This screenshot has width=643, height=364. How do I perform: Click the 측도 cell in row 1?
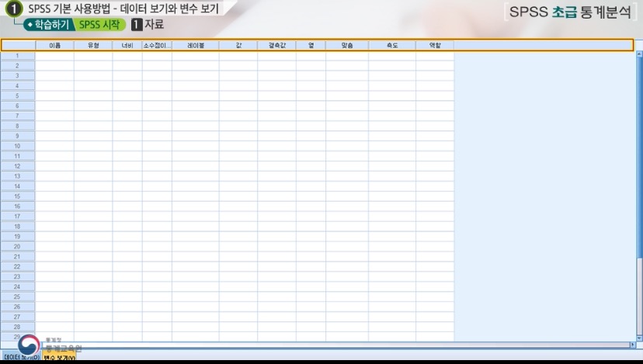392,55
